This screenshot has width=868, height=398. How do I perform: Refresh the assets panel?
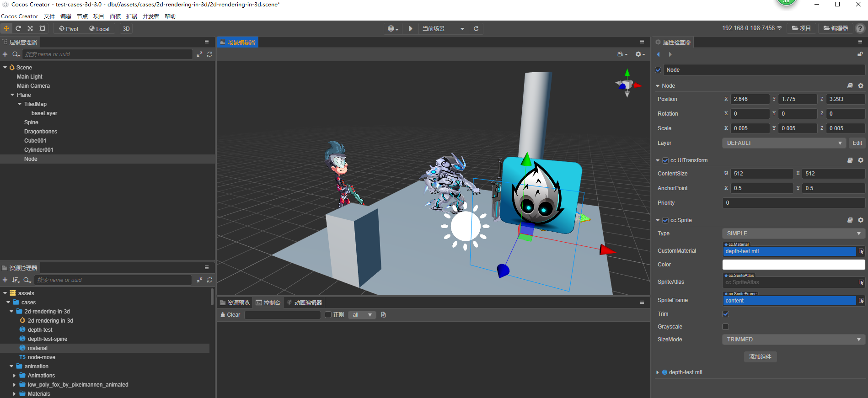click(209, 280)
